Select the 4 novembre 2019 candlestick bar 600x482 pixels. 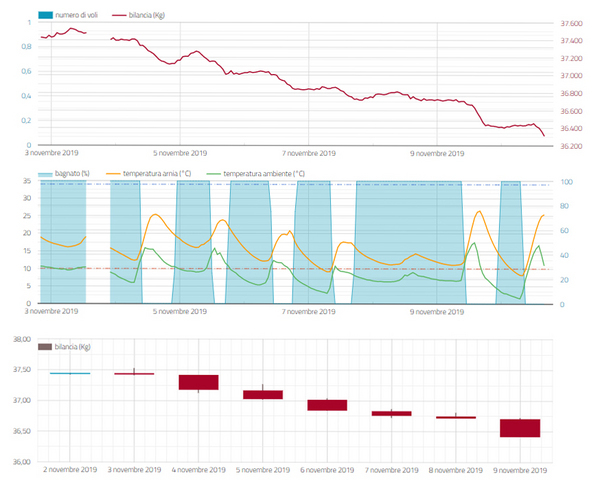point(198,382)
